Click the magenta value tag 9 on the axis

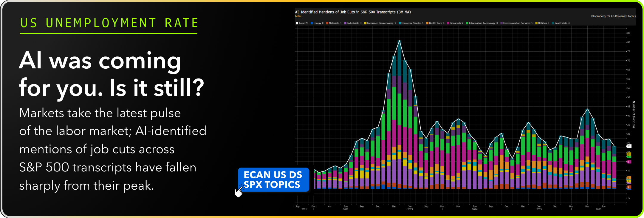(x=628, y=162)
